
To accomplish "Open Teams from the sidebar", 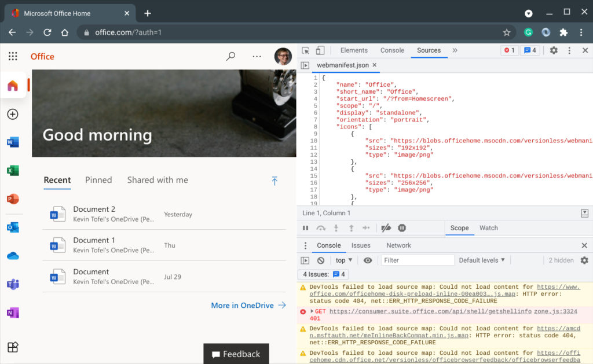I will (13, 284).
